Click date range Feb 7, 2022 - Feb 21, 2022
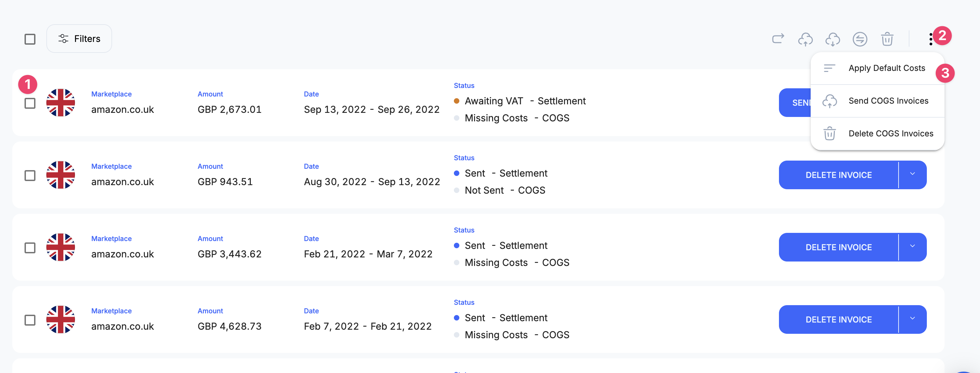Image resolution: width=980 pixels, height=373 pixels. [367, 327]
